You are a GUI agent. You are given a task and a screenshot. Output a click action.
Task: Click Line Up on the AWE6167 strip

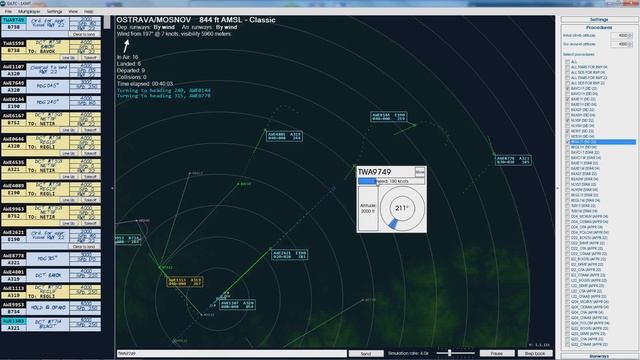coord(69,130)
